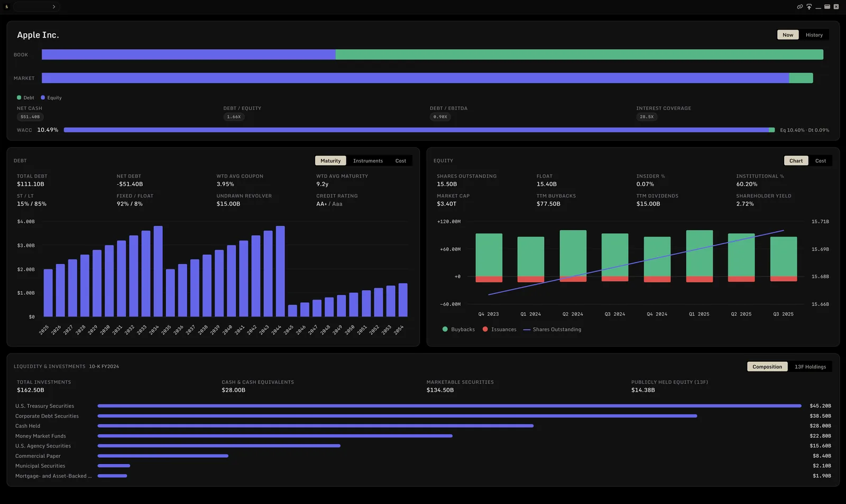The image size is (846, 504).
Task: Open the 13F Holdings tab
Action: coord(810,367)
